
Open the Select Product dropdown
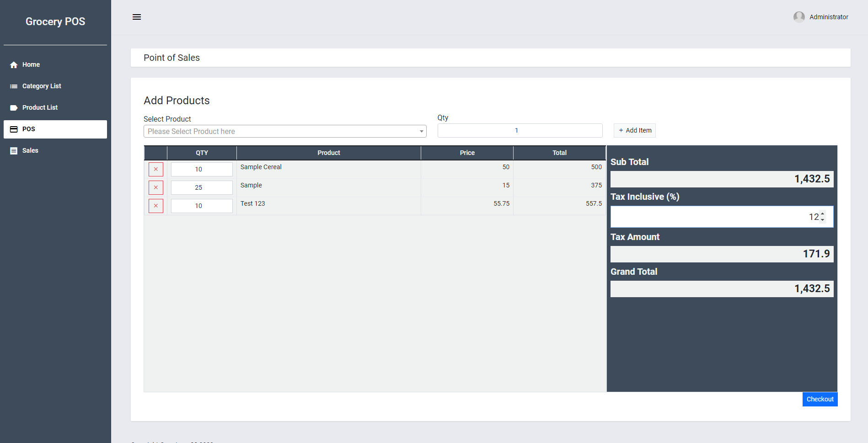pyautogui.click(x=284, y=131)
